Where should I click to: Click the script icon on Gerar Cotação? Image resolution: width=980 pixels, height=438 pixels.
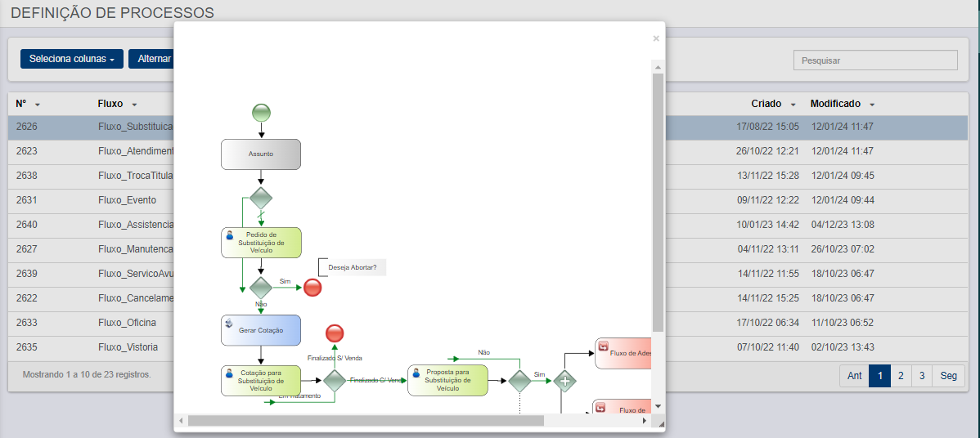click(x=229, y=324)
